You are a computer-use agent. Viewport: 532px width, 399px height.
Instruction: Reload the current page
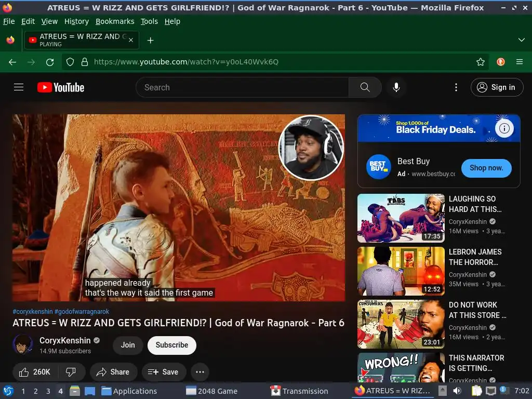pos(50,62)
